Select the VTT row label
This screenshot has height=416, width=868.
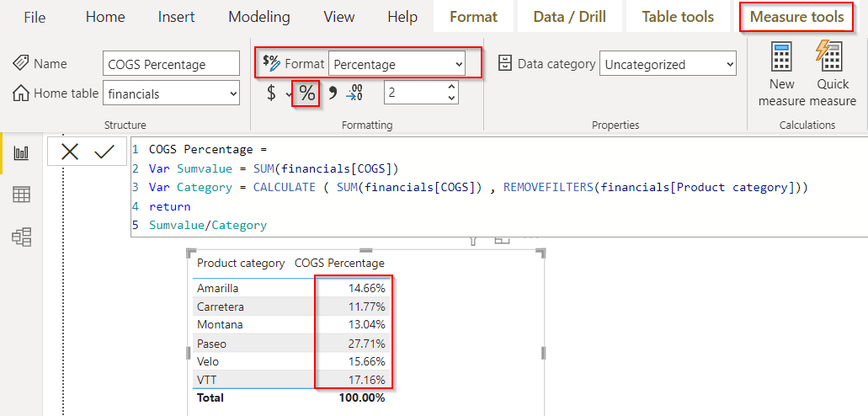(x=207, y=380)
